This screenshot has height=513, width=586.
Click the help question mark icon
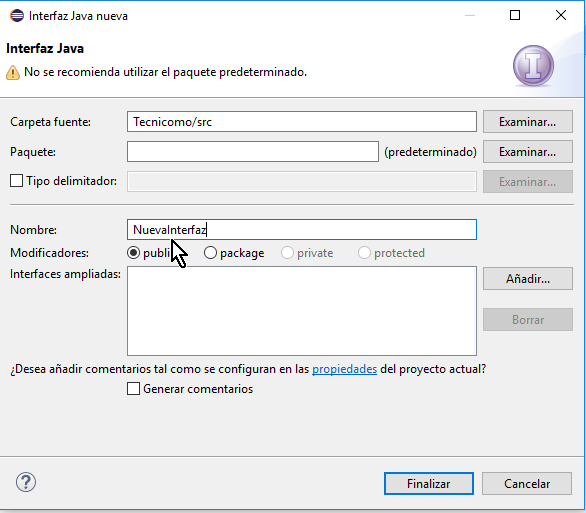26,482
